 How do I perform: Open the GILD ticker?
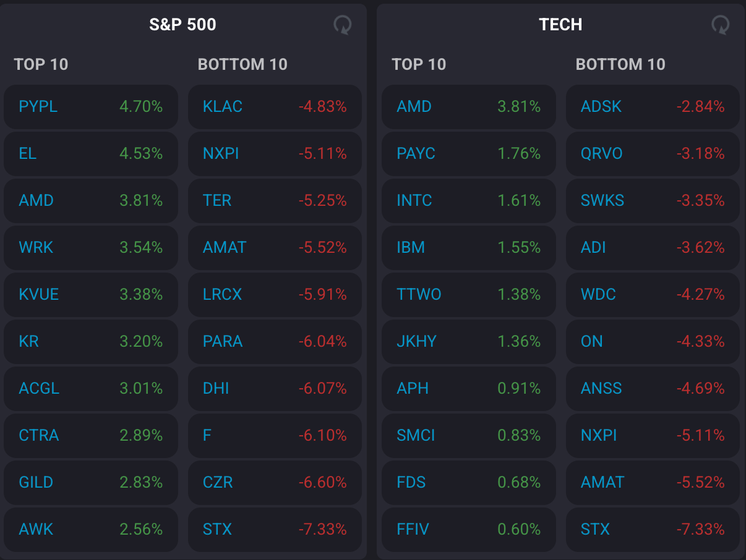point(36,482)
